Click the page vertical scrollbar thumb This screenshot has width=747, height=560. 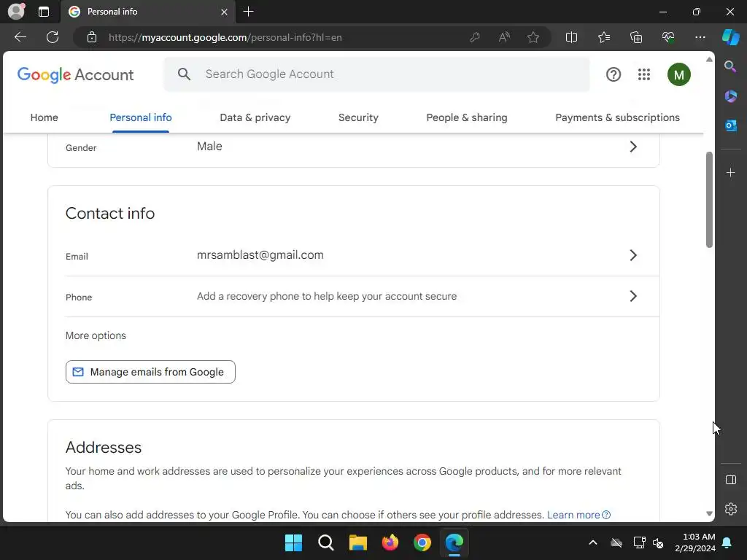click(x=709, y=200)
